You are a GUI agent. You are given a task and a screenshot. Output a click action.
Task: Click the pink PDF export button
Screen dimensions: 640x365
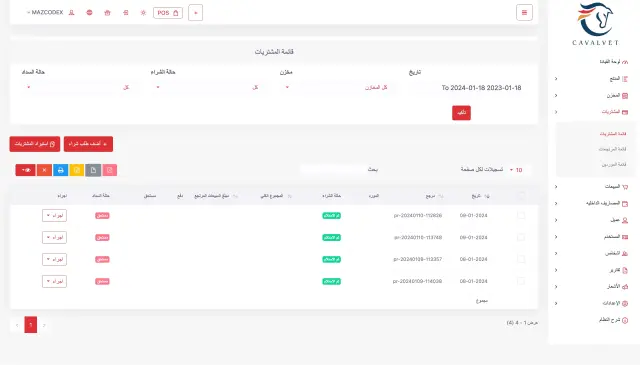point(109,170)
